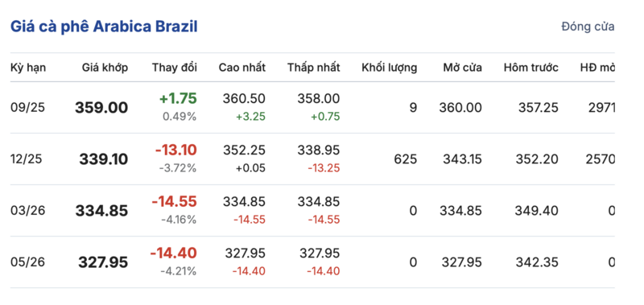Click the 'Thay đổi' column header
The width and height of the screenshot is (644, 305).
tap(175, 68)
